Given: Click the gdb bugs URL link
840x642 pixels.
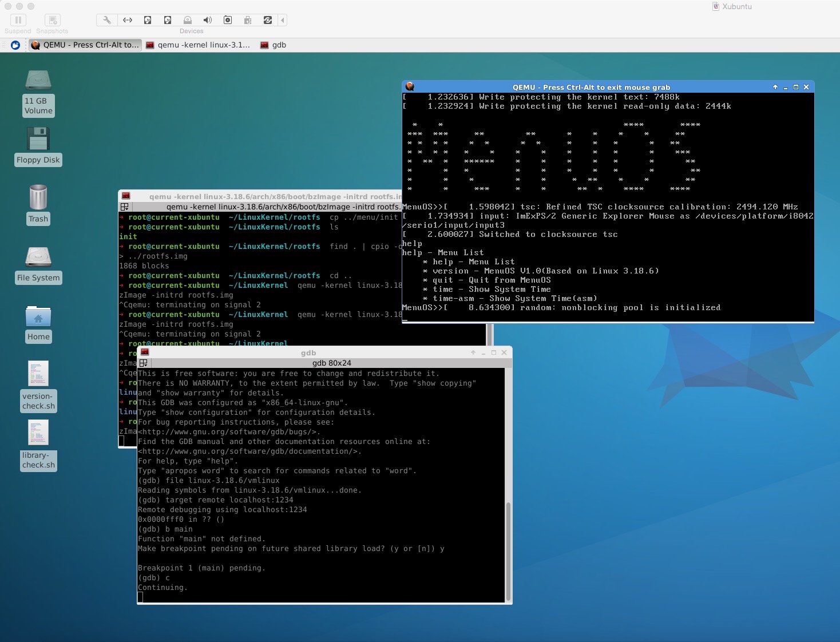Looking at the screenshot, I should (x=229, y=431).
